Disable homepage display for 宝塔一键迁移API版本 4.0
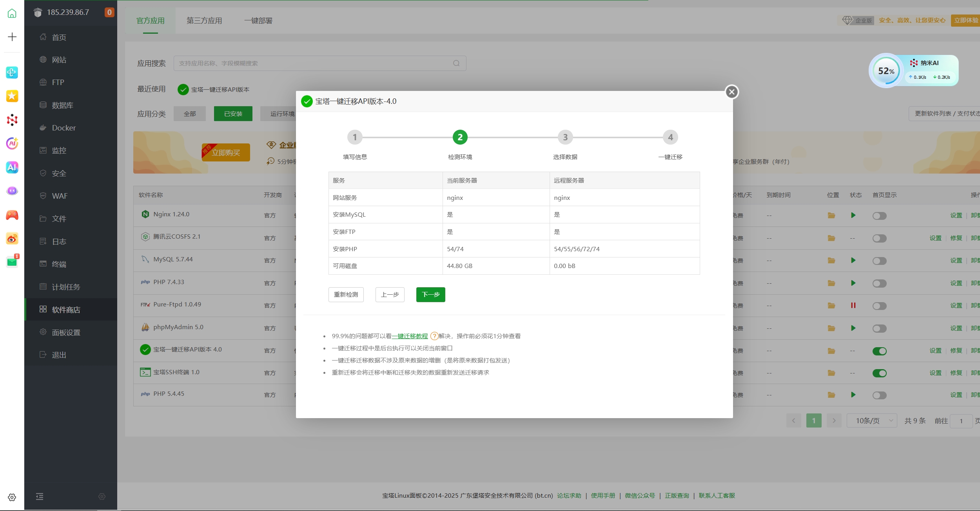 [879, 351]
